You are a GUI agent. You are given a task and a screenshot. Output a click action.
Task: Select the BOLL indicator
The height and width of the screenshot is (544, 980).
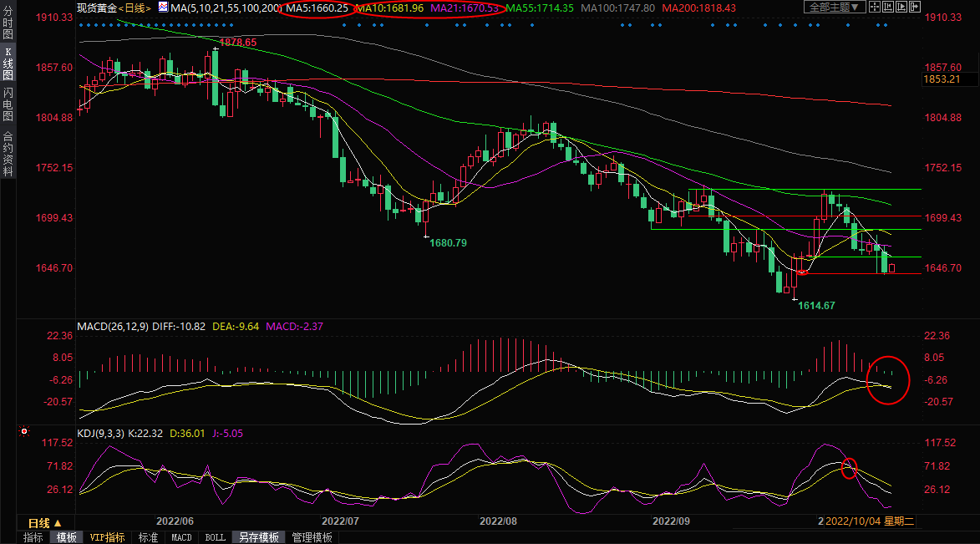pos(215,537)
